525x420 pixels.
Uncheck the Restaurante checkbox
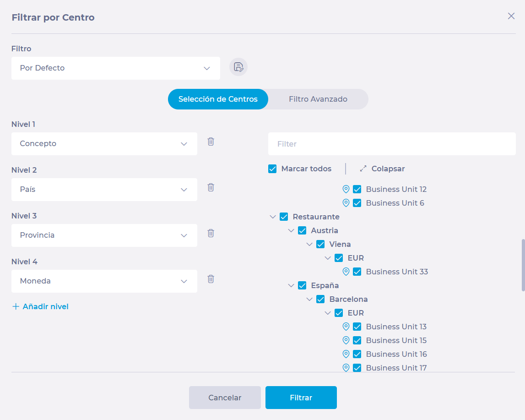click(x=284, y=217)
